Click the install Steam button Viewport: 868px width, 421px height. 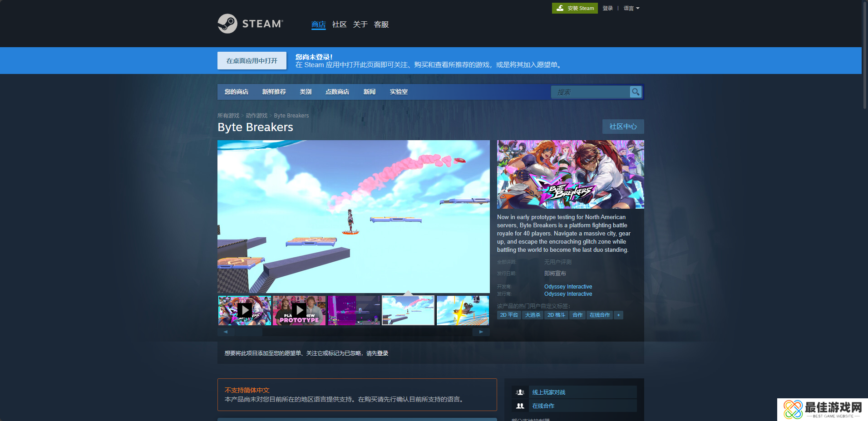coord(575,8)
